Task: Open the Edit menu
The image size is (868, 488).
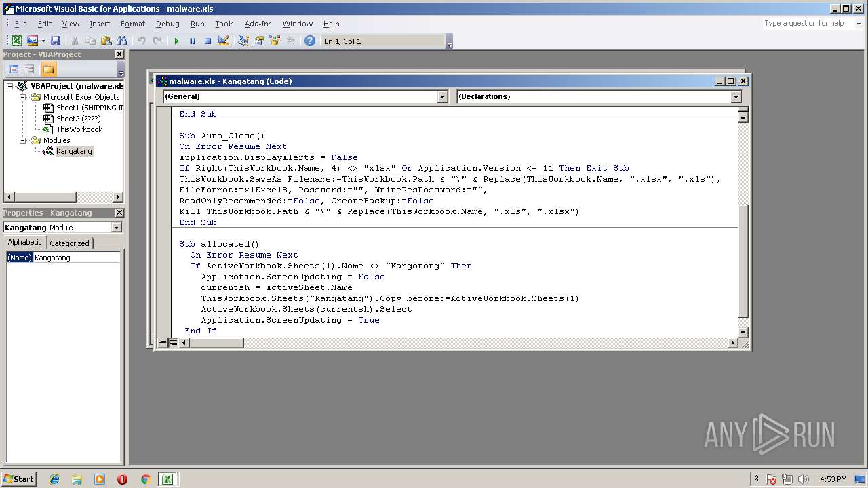Action: pyautogui.click(x=45, y=24)
